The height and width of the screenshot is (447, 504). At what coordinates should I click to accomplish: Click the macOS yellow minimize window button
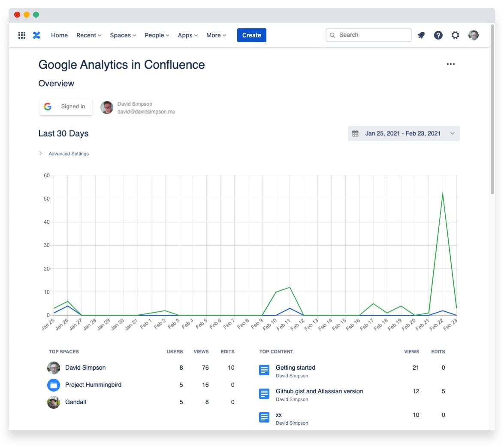(x=27, y=15)
